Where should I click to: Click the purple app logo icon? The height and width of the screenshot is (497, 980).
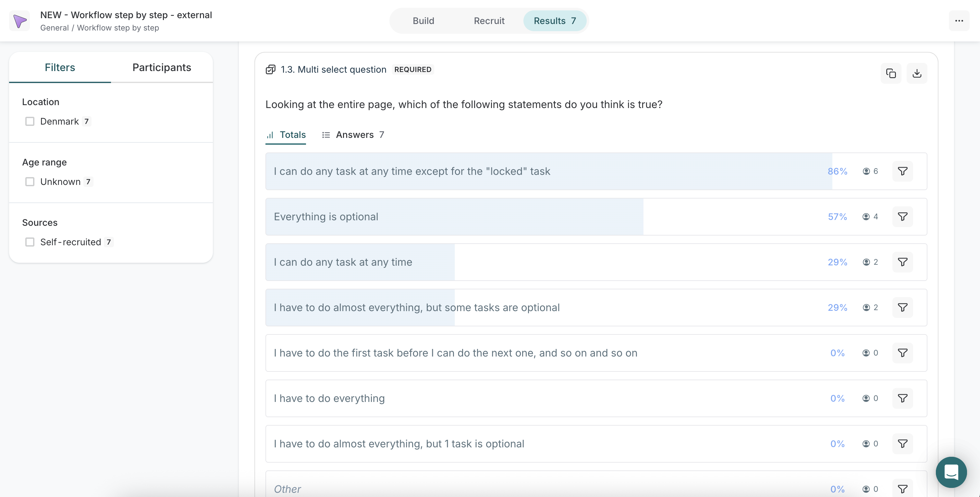pyautogui.click(x=20, y=21)
